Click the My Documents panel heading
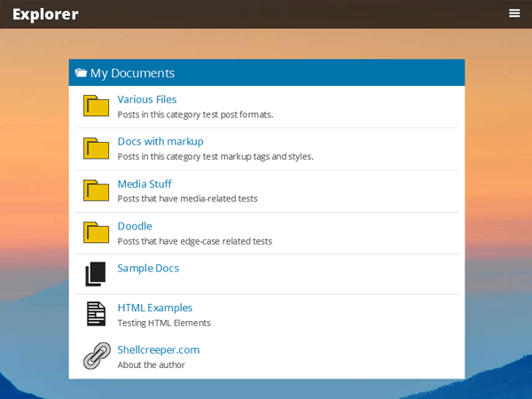Image resolution: width=532 pixels, height=399 pixels. coord(132,74)
